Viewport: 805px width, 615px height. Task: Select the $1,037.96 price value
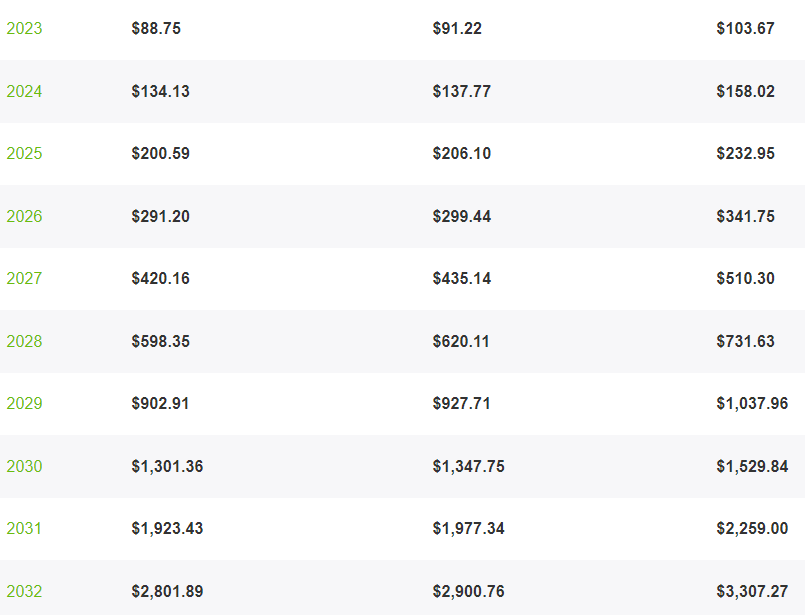752,403
